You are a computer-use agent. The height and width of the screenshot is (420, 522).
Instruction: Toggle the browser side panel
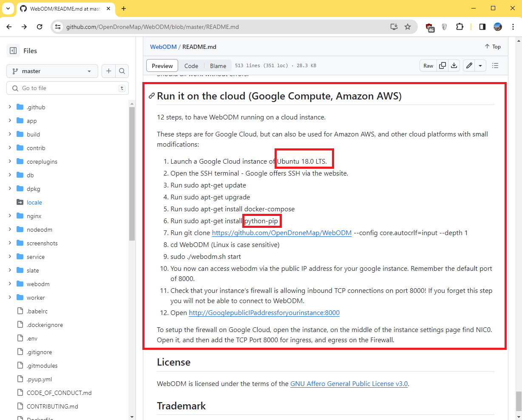(482, 27)
